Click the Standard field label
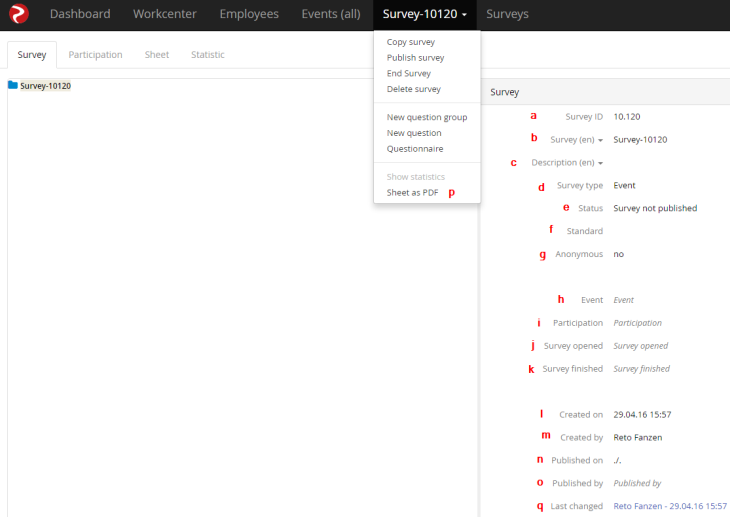The height and width of the screenshot is (517, 730). tap(585, 231)
